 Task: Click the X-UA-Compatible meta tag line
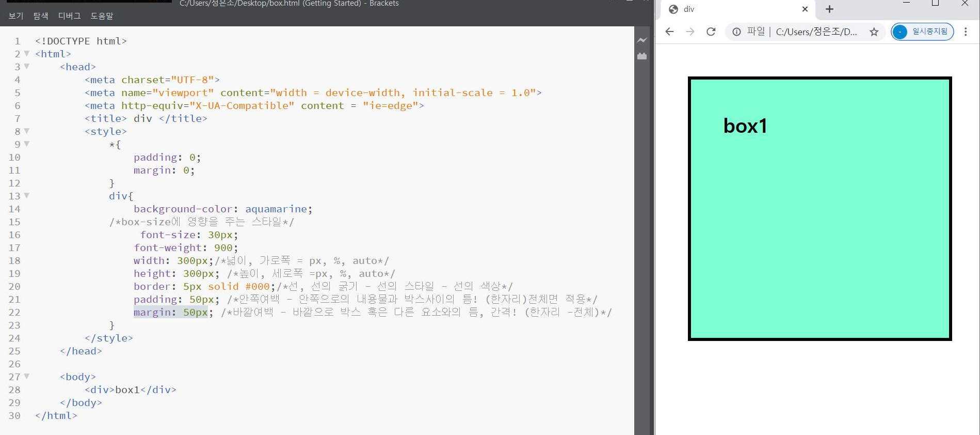254,105
